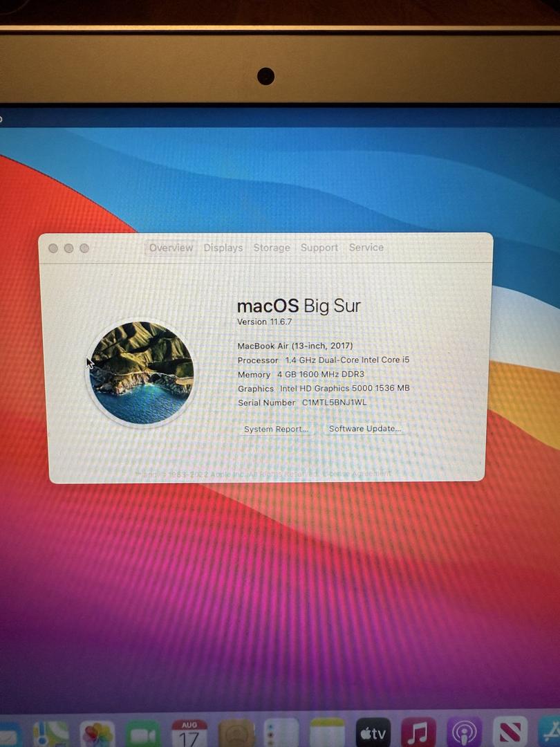560x747 pixels.
Task: Open FaceTime from the Dock
Action: tap(143, 734)
